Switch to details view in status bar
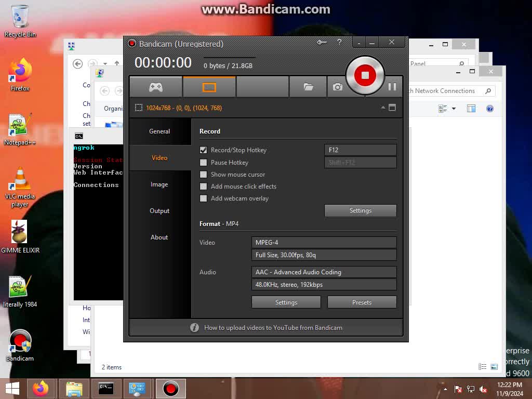The height and width of the screenshot is (399, 532). click(483, 366)
